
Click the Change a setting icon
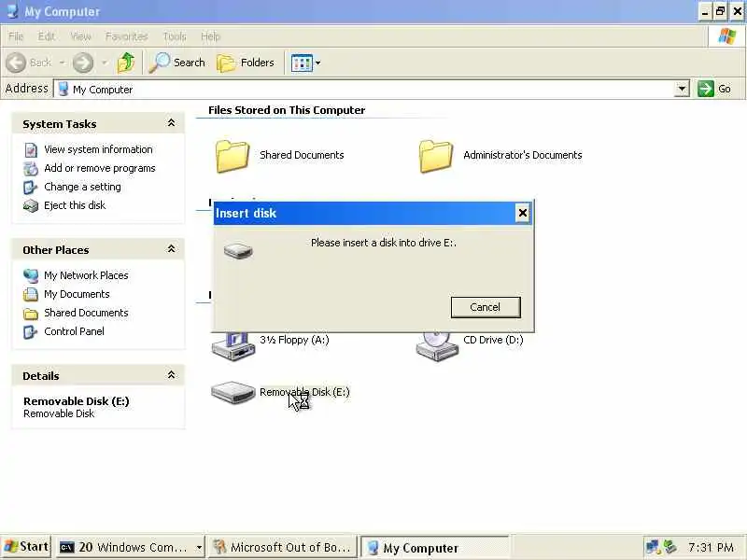(x=31, y=188)
